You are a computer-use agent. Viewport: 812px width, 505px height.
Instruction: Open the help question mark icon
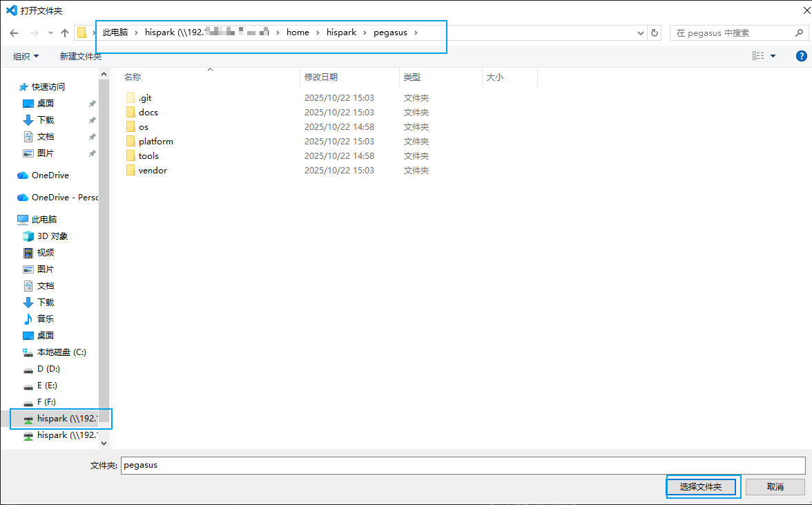801,56
